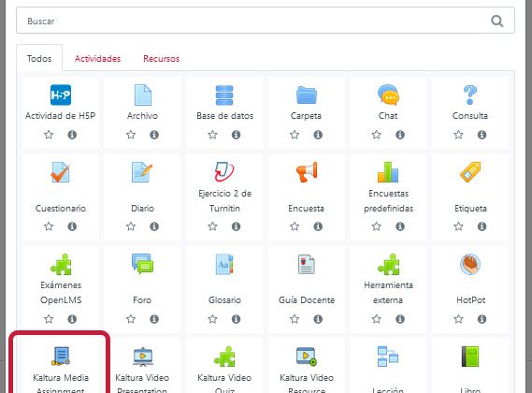Toggle favorite star for Base de datos

coord(212,135)
